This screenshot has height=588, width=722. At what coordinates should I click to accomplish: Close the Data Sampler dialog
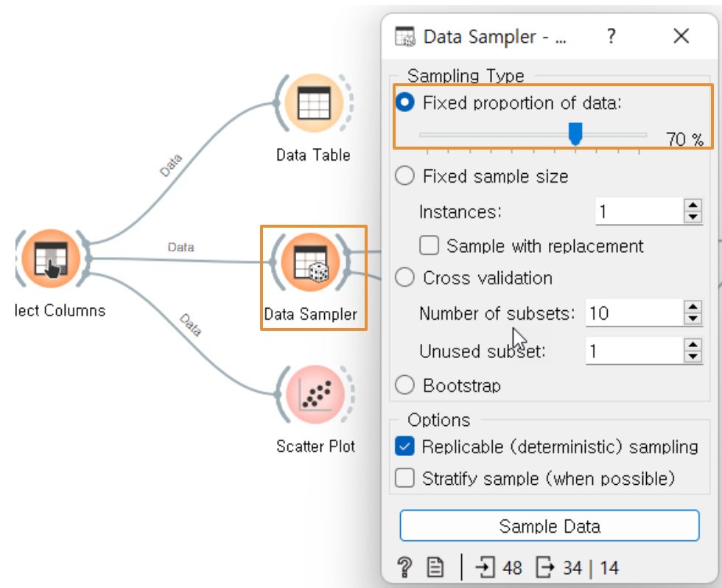[x=681, y=36]
